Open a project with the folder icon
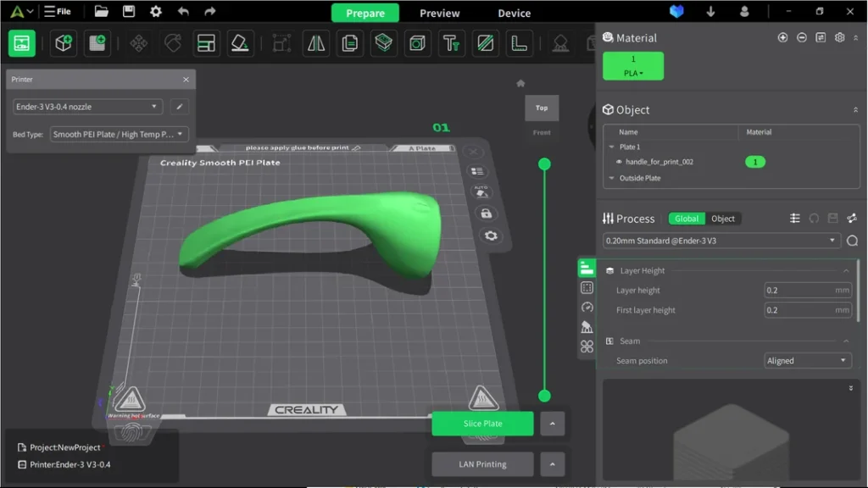Viewport: 868px width, 488px height. point(102,11)
